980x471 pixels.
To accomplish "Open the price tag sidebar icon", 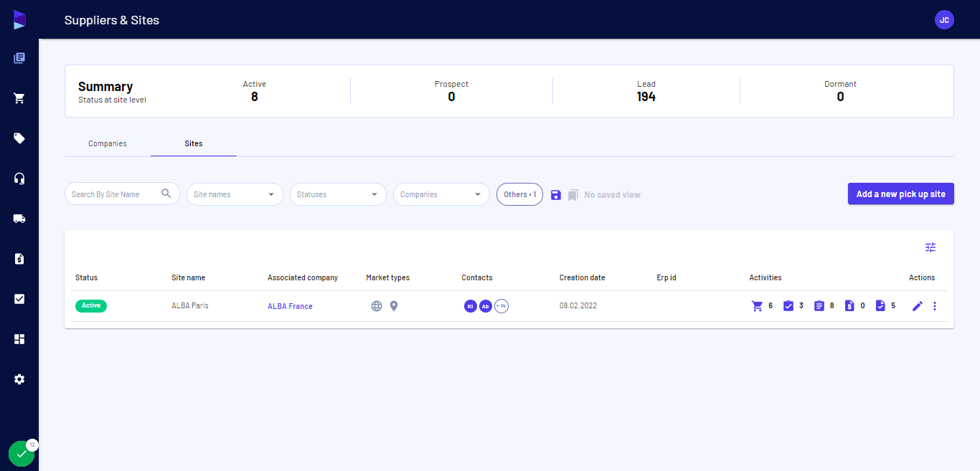I will pyautogui.click(x=19, y=138).
